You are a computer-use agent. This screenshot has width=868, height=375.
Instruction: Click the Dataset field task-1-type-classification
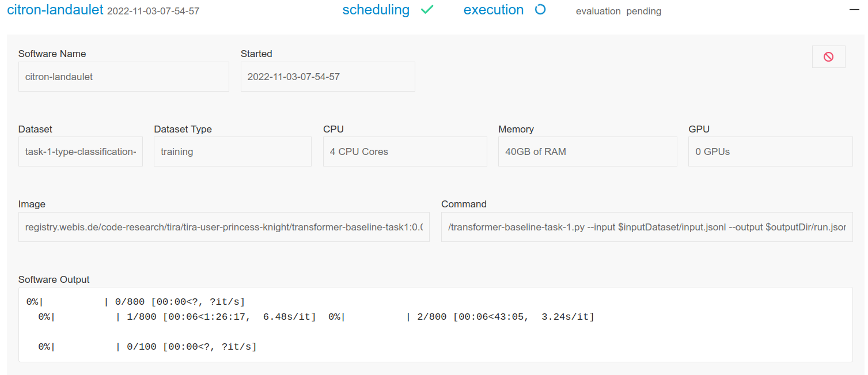coord(81,151)
